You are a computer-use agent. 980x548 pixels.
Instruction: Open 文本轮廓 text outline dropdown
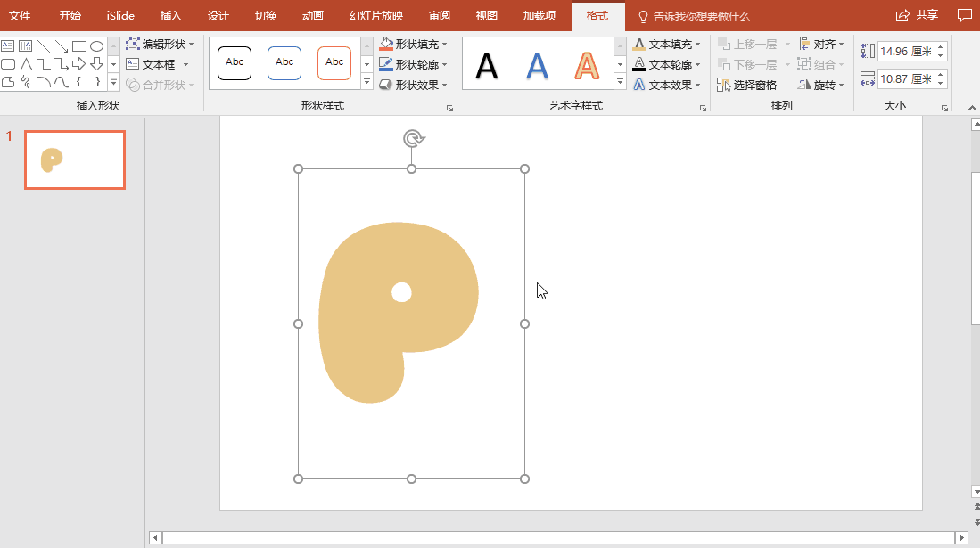coord(666,64)
